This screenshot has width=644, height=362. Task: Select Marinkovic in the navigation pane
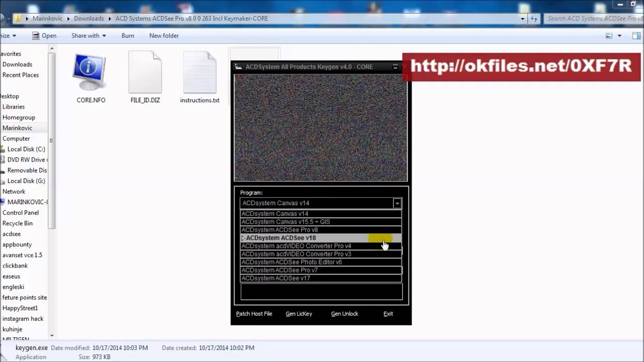point(17,128)
